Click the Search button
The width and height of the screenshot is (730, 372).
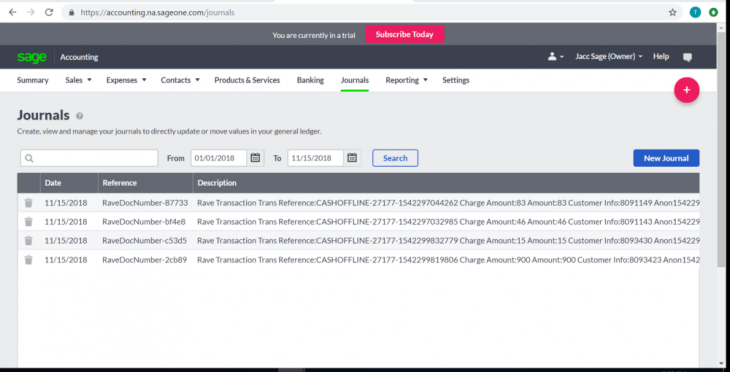[x=395, y=158]
